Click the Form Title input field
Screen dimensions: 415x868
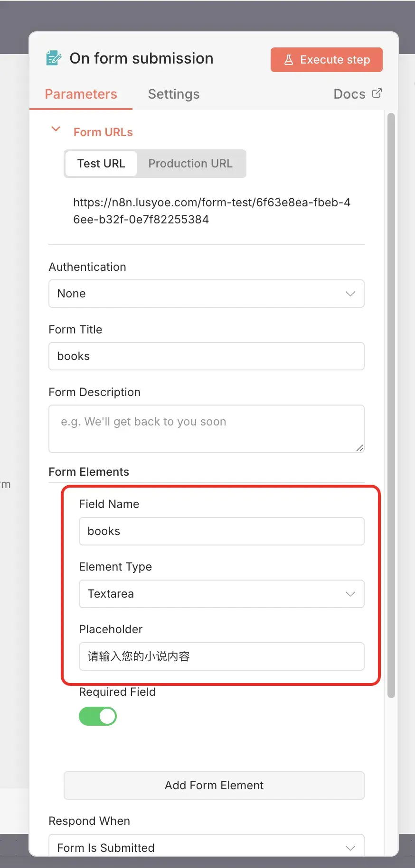click(206, 356)
